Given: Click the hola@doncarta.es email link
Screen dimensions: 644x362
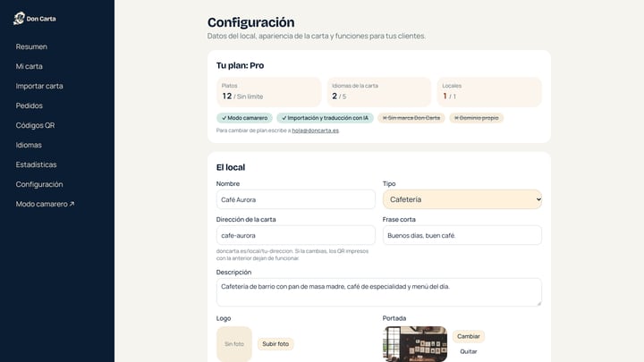Looking at the screenshot, I should 315,130.
